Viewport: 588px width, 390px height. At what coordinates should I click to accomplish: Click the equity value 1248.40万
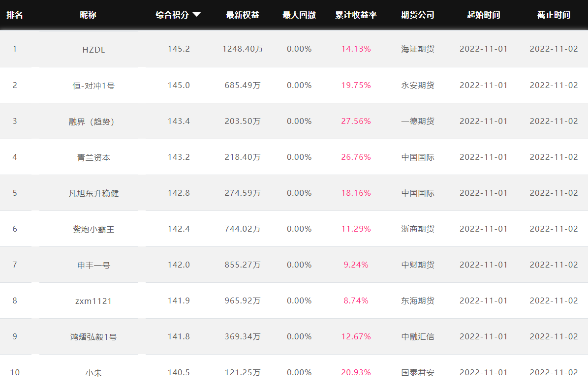[x=243, y=49]
